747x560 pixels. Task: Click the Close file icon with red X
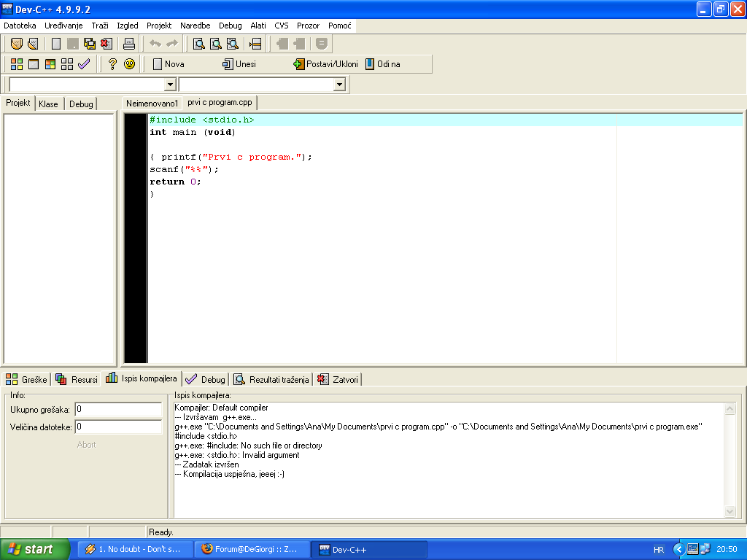pyautogui.click(x=107, y=44)
